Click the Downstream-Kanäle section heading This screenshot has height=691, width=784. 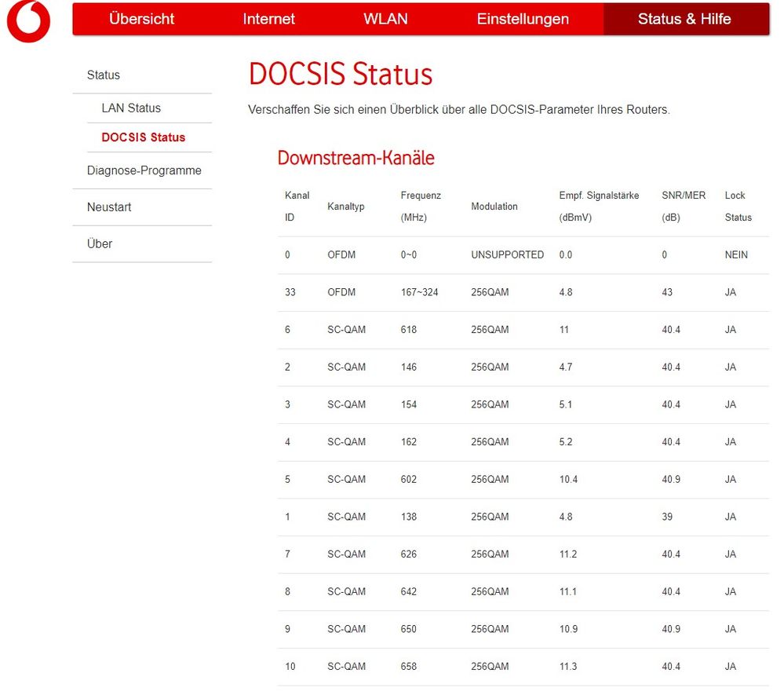tap(356, 158)
